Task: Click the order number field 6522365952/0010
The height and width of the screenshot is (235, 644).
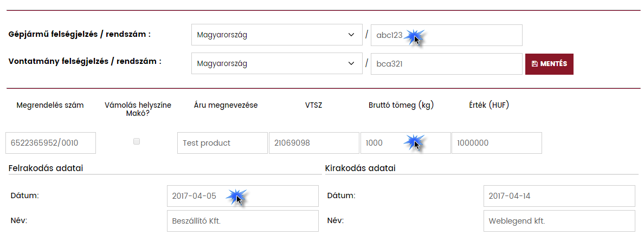Action: click(x=50, y=143)
